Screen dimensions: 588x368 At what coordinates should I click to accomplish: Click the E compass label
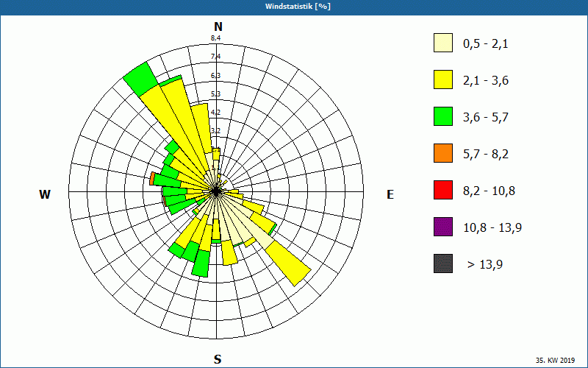pos(390,194)
